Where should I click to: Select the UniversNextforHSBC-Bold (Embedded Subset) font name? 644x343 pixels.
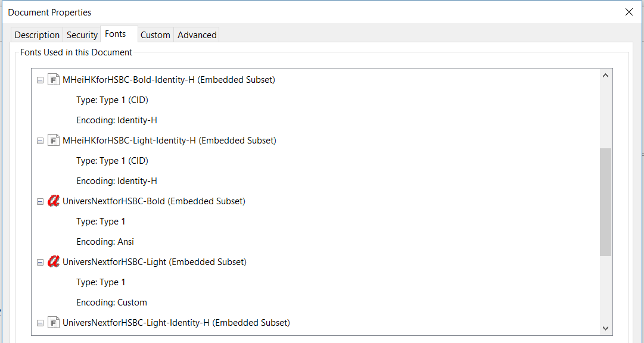[154, 201]
